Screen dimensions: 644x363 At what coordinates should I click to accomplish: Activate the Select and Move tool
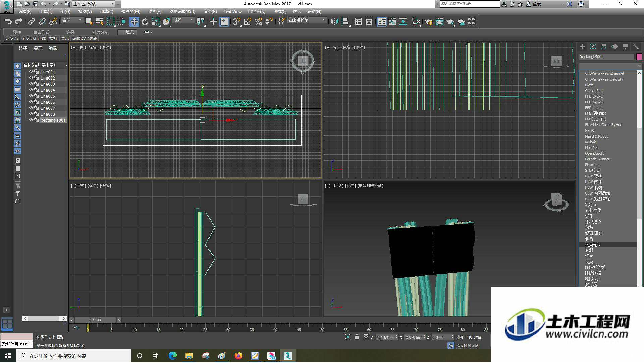click(x=134, y=22)
